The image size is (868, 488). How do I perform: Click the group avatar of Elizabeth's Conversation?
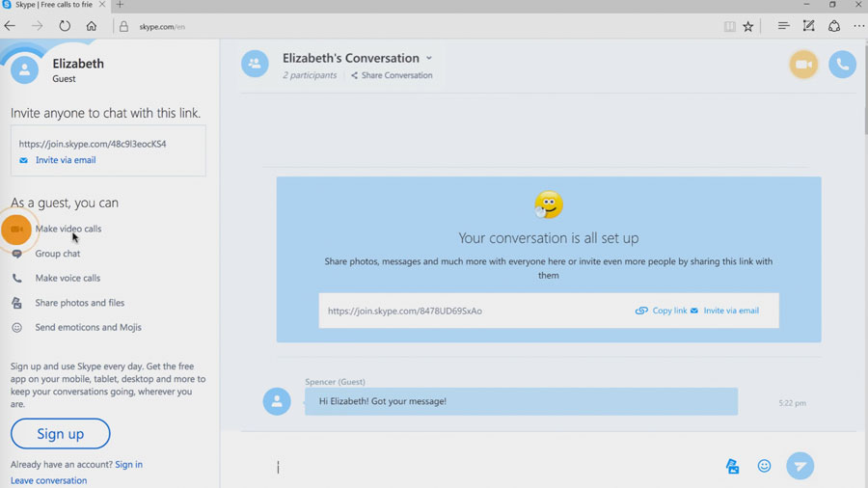pyautogui.click(x=255, y=64)
